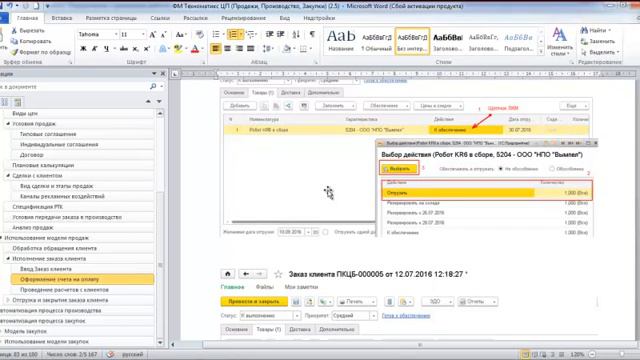Apply the Обычный style

coord(376,41)
